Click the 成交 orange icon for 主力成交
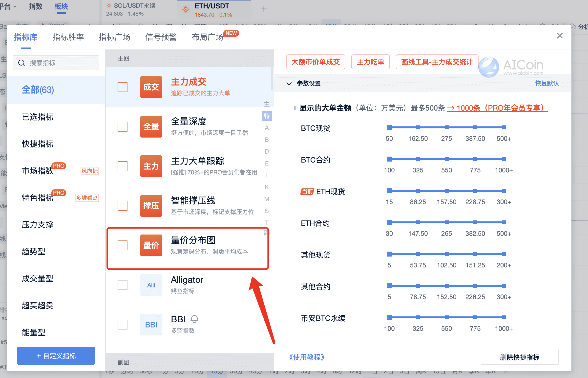 [x=151, y=87]
